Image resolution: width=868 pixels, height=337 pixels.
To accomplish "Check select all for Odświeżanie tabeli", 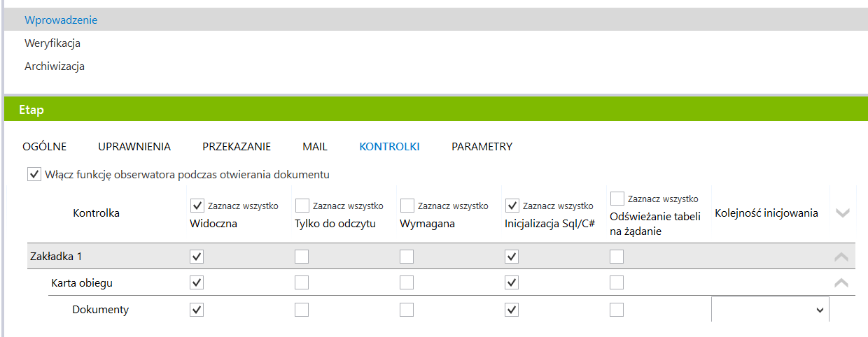I will (x=617, y=199).
